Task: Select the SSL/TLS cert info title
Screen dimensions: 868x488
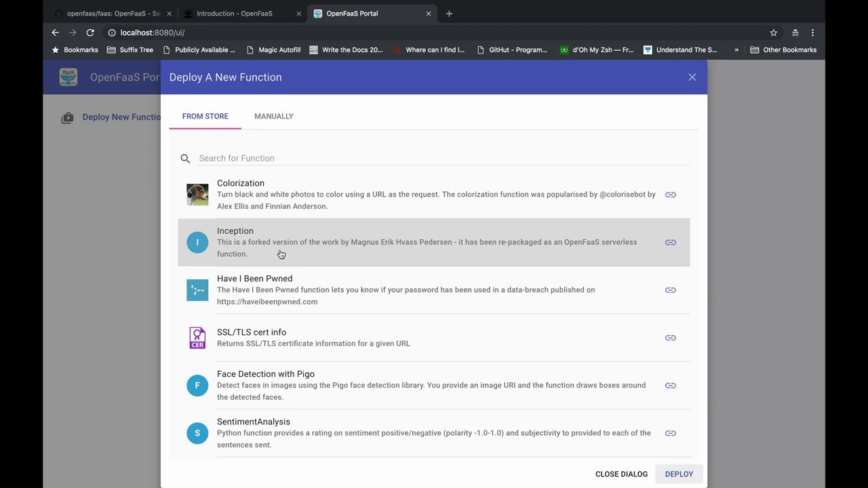Action: click(252, 332)
